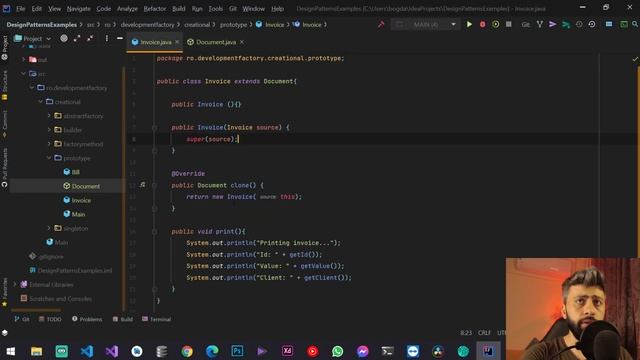Screen dimensions: 640x360
Task: Close the Invoice.java tab
Action: [177, 42]
